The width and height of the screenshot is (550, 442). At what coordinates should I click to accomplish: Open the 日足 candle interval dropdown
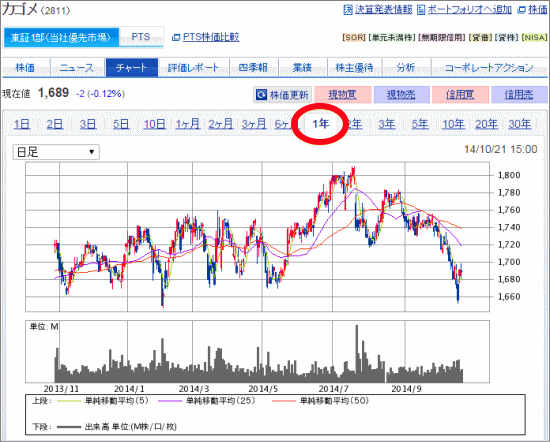coord(56,152)
